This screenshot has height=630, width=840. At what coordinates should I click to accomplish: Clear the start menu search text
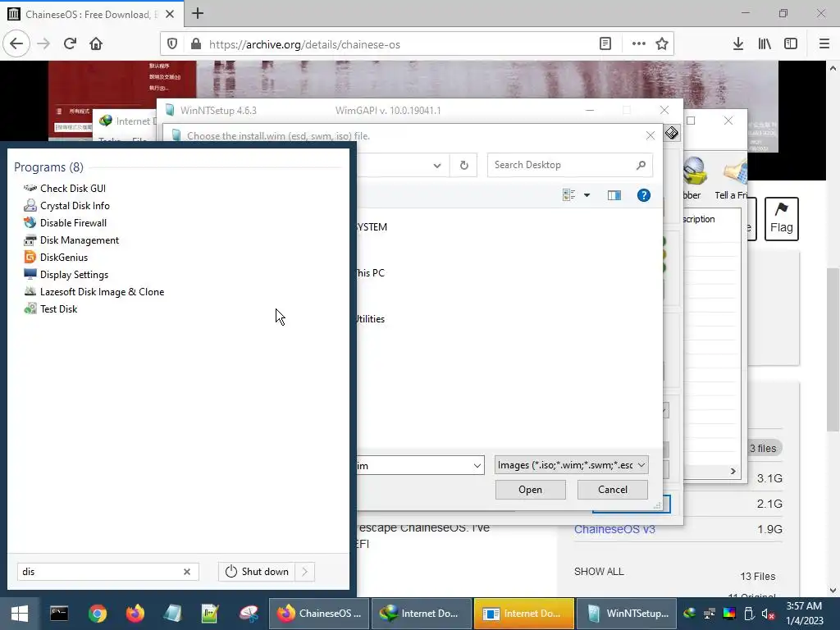(x=187, y=572)
